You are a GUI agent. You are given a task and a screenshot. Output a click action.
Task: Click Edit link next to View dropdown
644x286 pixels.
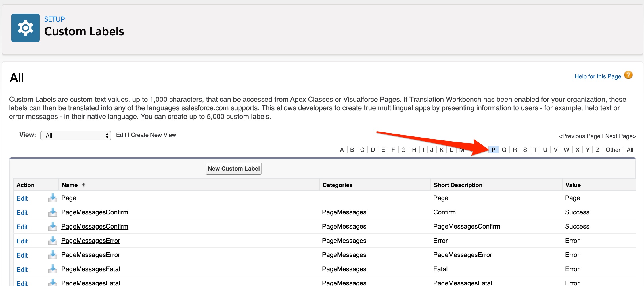[x=121, y=135]
